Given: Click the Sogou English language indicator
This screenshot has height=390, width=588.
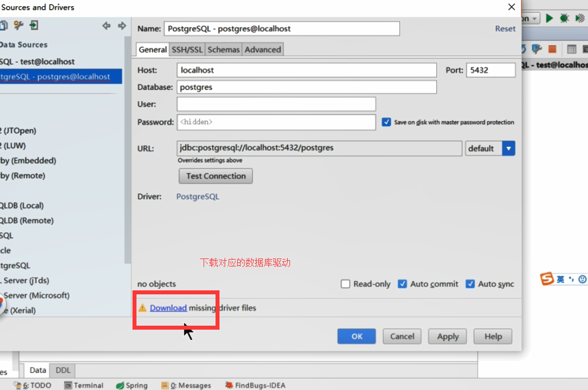Looking at the screenshot, I should [560, 280].
